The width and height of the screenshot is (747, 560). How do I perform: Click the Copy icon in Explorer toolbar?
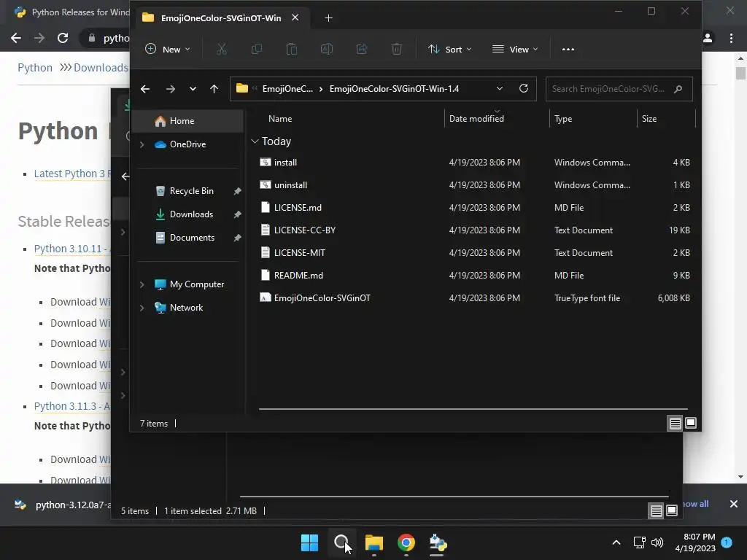pos(256,49)
